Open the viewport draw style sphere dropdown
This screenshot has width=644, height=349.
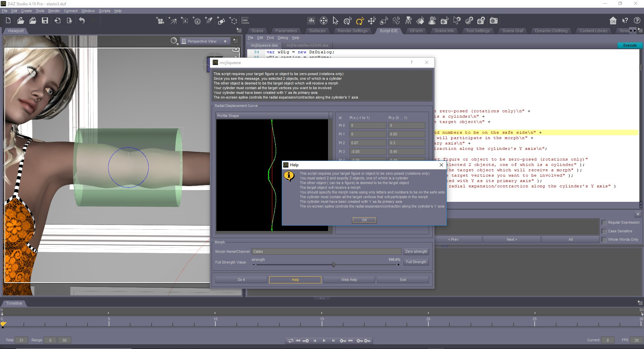pos(174,41)
